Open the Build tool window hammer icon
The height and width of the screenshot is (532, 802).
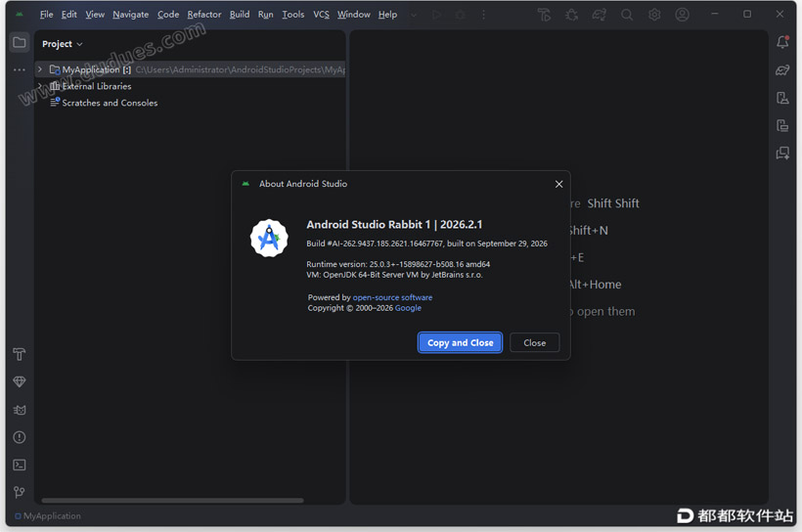[20, 354]
